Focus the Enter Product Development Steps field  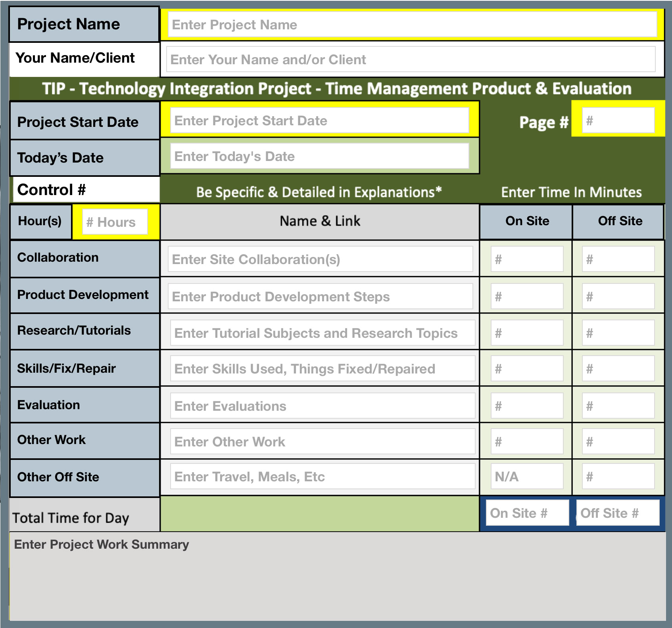pyautogui.click(x=321, y=296)
